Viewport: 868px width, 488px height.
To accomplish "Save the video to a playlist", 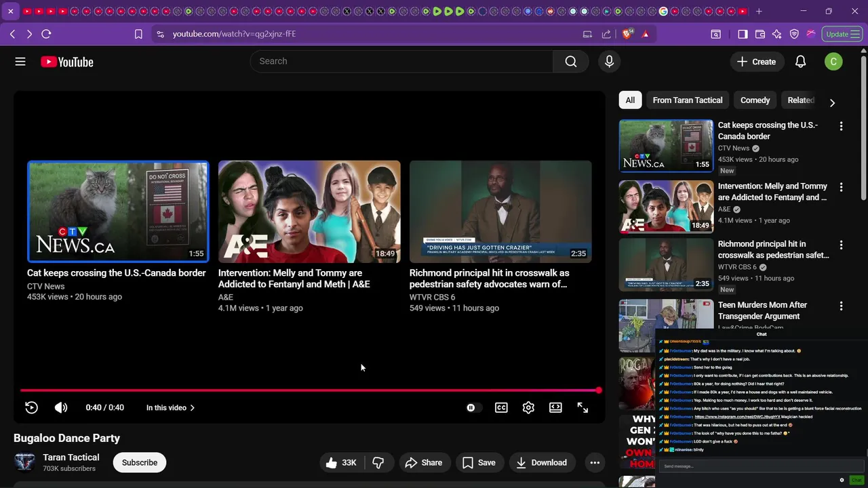I will click(x=479, y=463).
